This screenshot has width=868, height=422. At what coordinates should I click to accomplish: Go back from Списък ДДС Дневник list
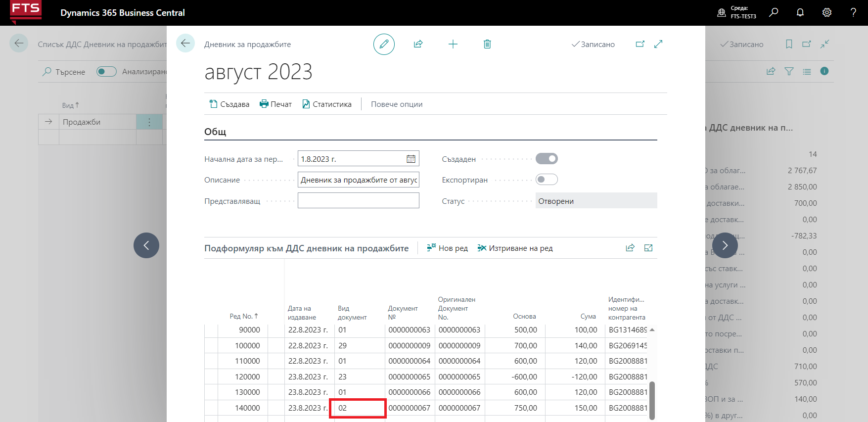19,44
